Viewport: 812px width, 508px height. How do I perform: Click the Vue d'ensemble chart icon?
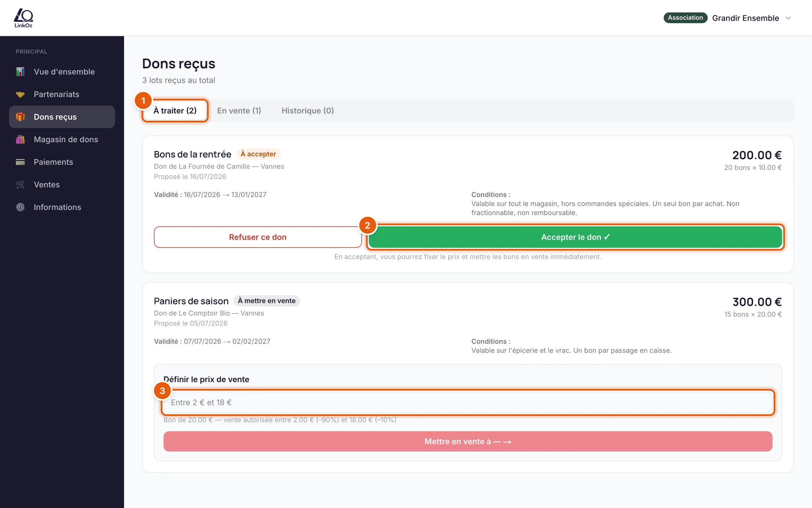(x=20, y=71)
